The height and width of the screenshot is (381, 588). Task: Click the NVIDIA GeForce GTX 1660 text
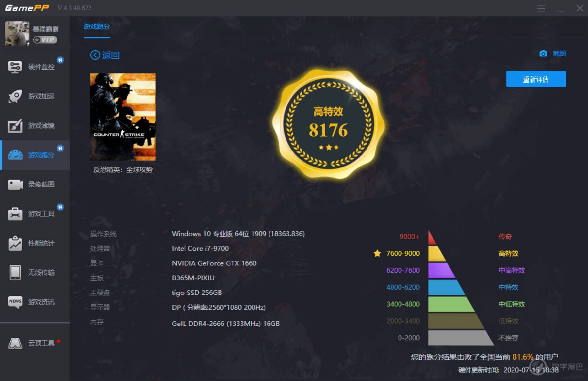[214, 263]
